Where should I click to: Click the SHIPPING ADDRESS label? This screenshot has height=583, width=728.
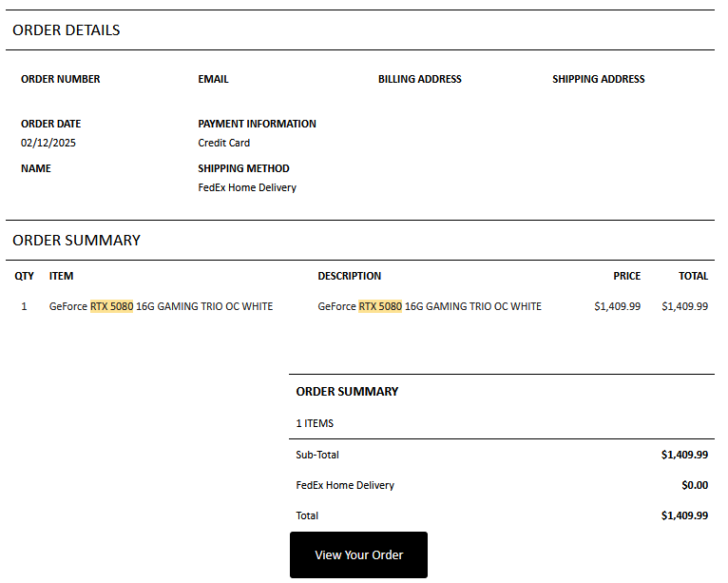point(599,79)
